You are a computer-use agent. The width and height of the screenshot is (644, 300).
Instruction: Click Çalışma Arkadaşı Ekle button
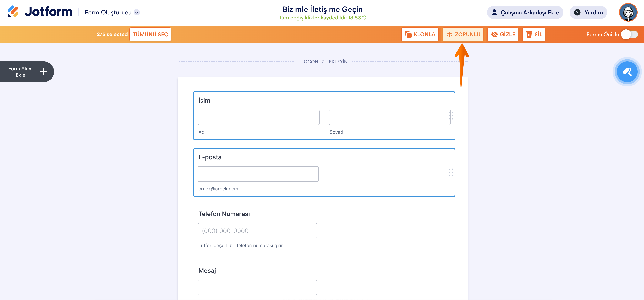click(x=525, y=13)
